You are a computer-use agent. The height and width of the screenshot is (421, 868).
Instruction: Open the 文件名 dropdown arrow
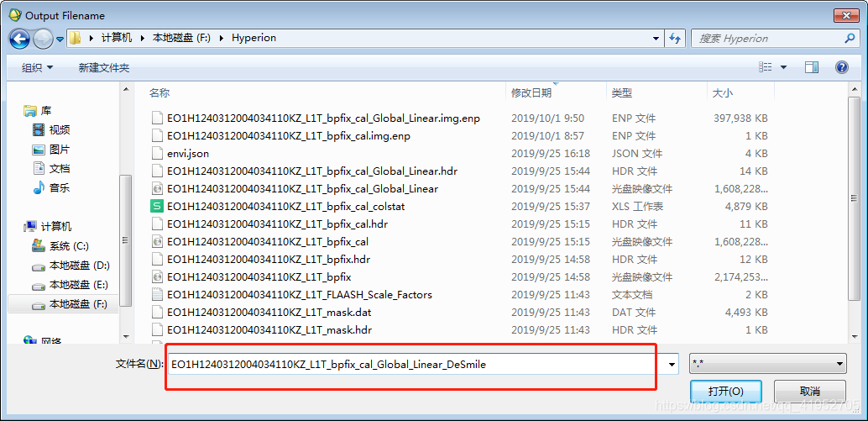click(x=672, y=365)
